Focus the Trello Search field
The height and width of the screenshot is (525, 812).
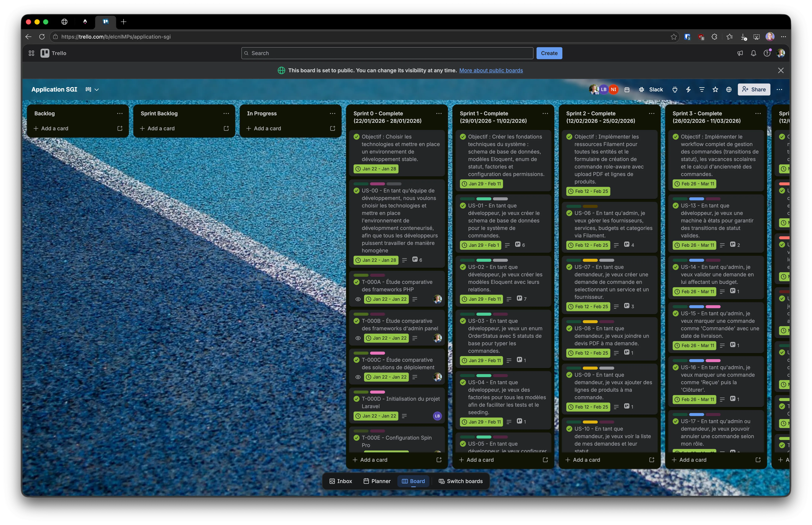(387, 53)
